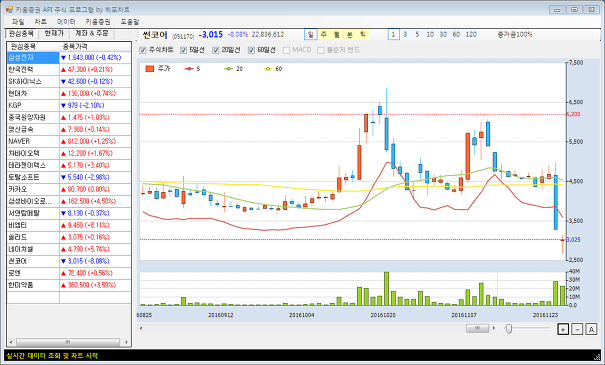The image size is (605, 365).
Task: Select the monthly 월 chart period
Action: click(x=337, y=34)
